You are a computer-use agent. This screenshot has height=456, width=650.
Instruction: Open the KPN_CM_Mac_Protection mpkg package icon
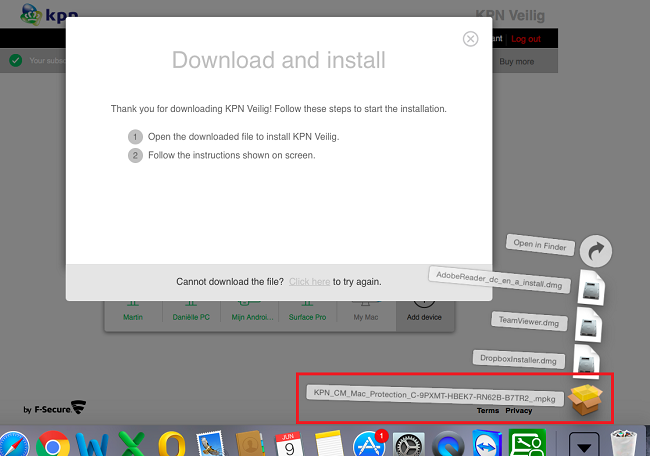[x=586, y=400]
